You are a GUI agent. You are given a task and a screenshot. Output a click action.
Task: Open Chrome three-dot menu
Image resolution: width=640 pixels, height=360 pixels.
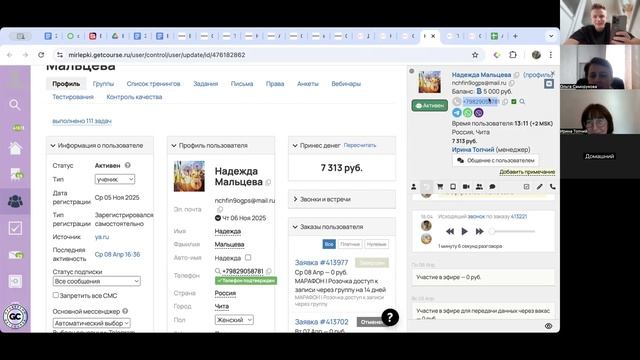[550, 55]
